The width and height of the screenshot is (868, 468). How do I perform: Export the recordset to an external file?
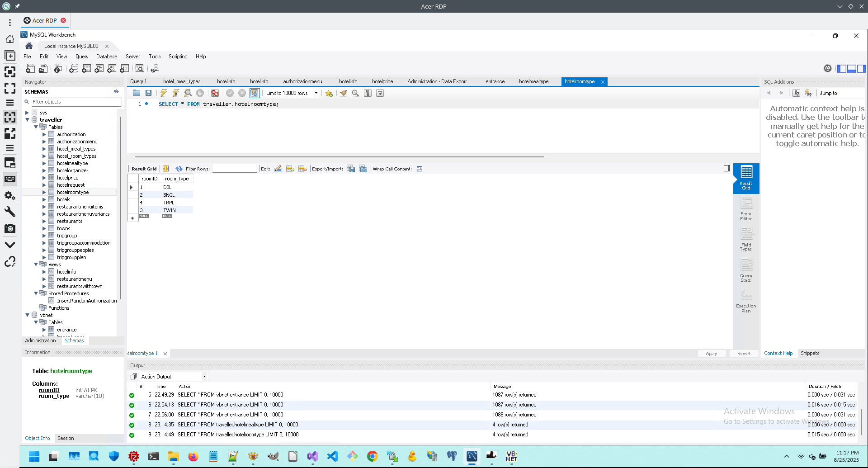351,169
